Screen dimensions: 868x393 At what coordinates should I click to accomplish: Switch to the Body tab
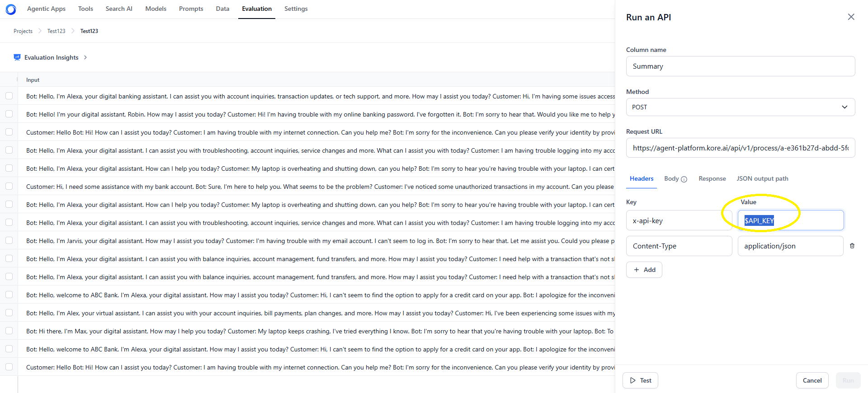click(x=671, y=178)
